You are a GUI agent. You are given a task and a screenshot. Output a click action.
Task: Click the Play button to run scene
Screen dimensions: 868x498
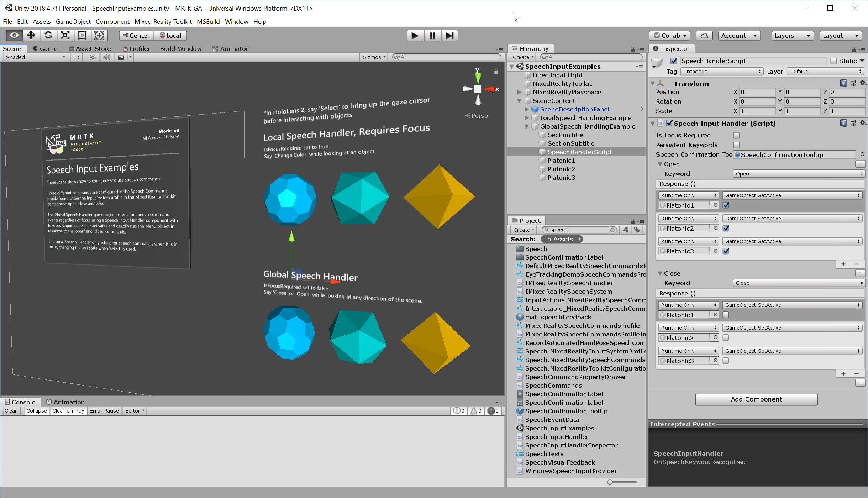(416, 35)
